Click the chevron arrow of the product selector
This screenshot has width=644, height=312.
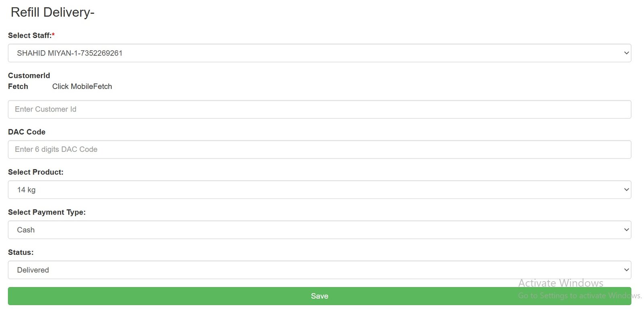coord(626,190)
